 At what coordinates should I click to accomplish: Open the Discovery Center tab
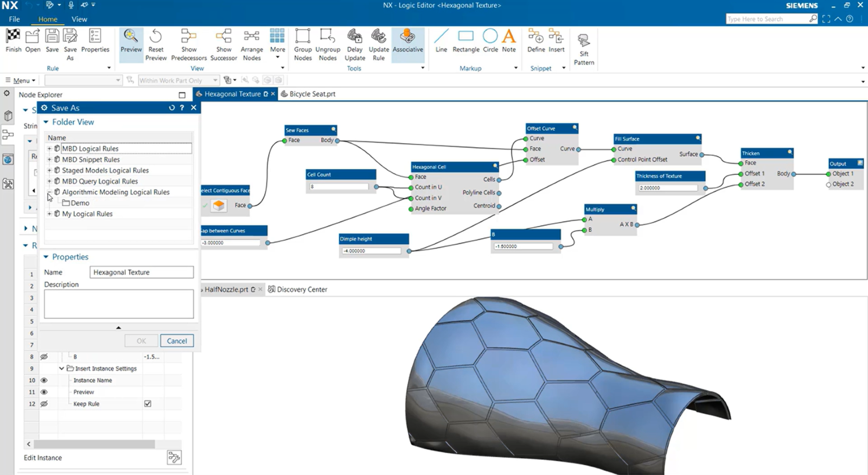click(298, 289)
